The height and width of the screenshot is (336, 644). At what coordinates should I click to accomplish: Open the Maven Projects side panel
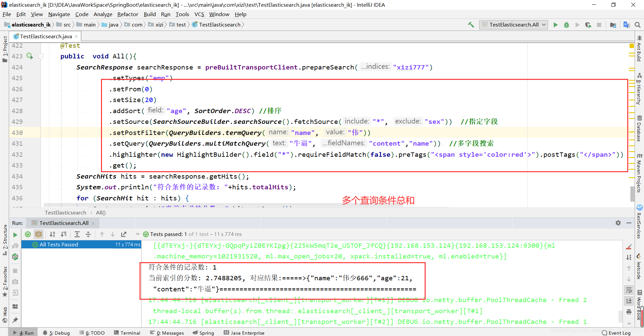coord(639,173)
